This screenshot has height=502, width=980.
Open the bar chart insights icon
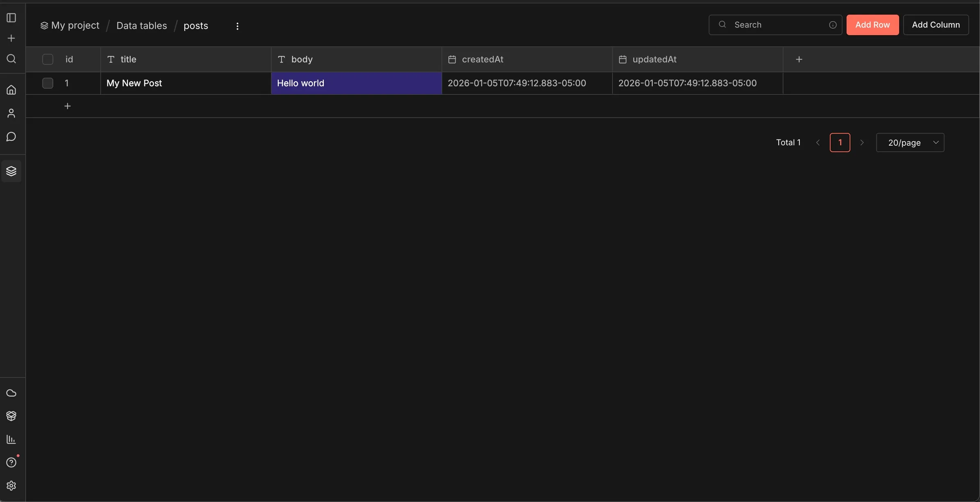(11, 439)
